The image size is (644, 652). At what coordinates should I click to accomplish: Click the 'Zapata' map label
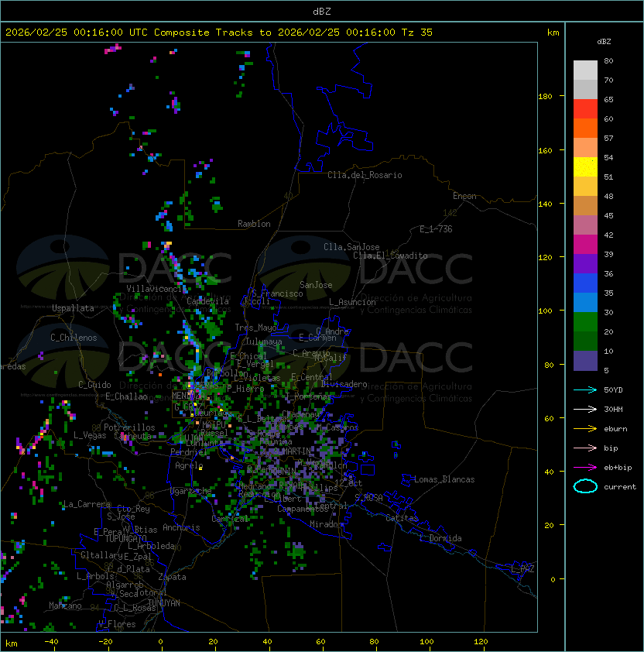click(172, 577)
